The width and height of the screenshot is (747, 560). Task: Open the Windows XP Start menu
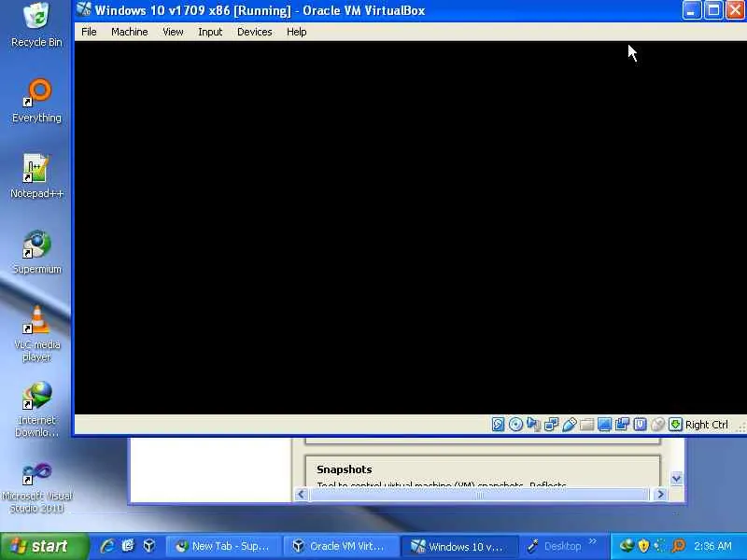click(44, 546)
